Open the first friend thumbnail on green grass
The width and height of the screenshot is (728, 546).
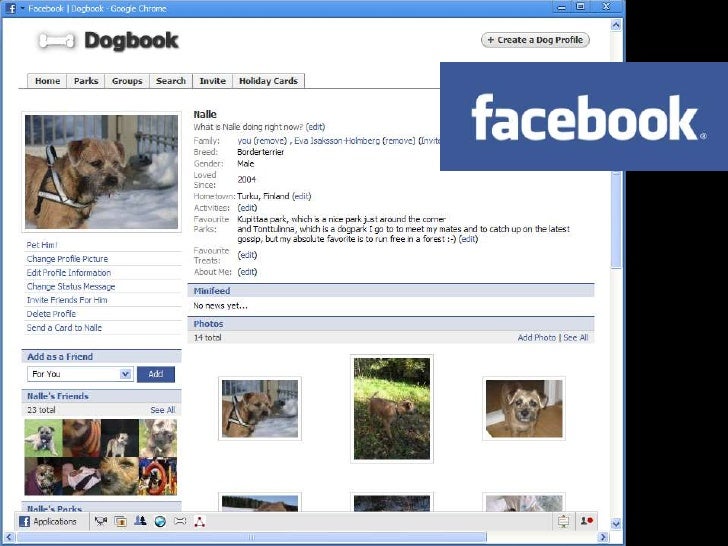44,438
